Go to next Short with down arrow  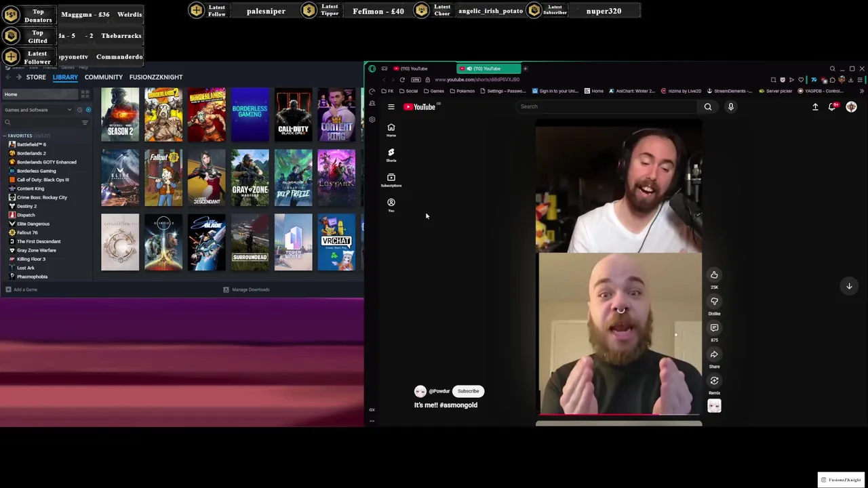[x=848, y=286]
